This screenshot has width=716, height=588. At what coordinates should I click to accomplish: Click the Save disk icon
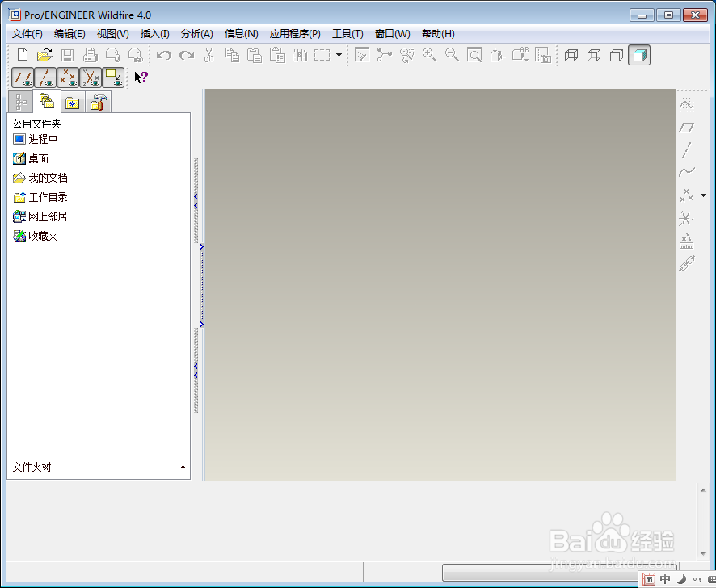click(68, 55)
